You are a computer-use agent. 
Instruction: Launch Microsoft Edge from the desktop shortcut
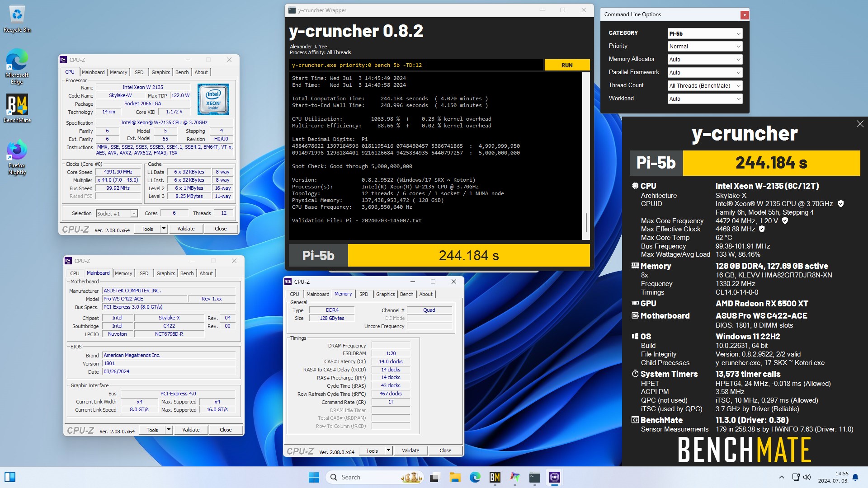point(17,66)
